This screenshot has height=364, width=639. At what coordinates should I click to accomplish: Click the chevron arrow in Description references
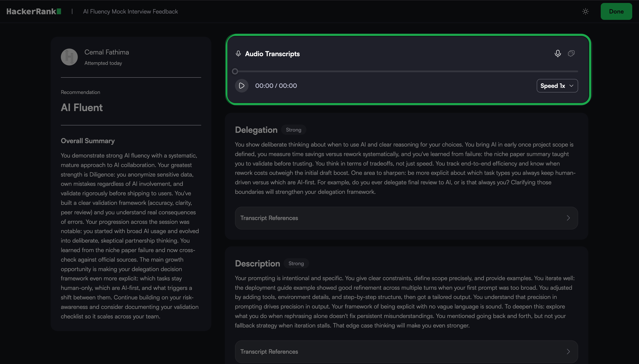pos(568,352)
